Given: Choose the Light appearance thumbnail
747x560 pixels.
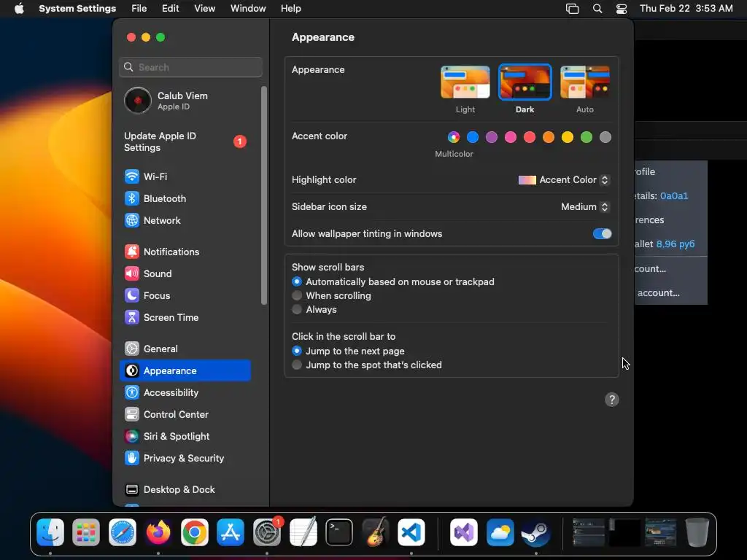Looking at the screenshot, I should pyautogui.click(x=465, y=82).
